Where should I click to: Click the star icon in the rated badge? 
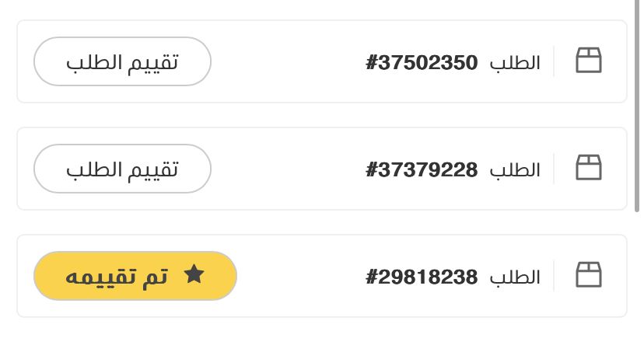194,274
